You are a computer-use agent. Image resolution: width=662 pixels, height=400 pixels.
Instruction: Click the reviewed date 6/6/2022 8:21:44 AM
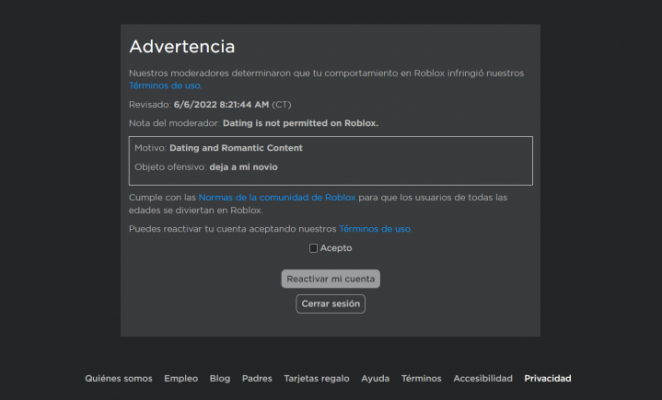pyautogui.click(x=220, y=104)
